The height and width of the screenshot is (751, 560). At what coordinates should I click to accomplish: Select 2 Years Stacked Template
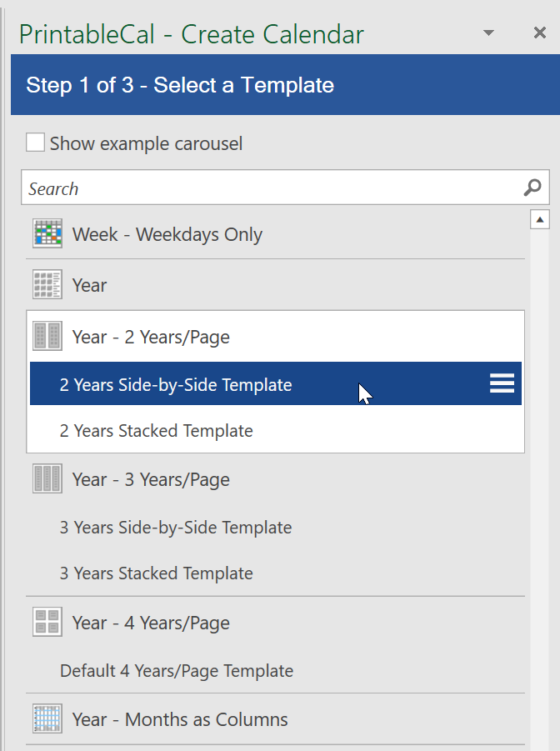(x=156, y=431)
